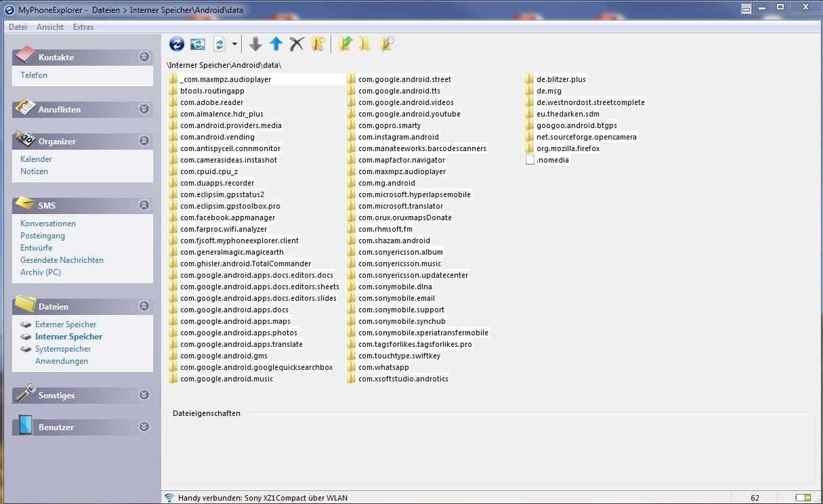Click the grey download arrow icon
Viewport: 823px width, 504px height.
255,44
